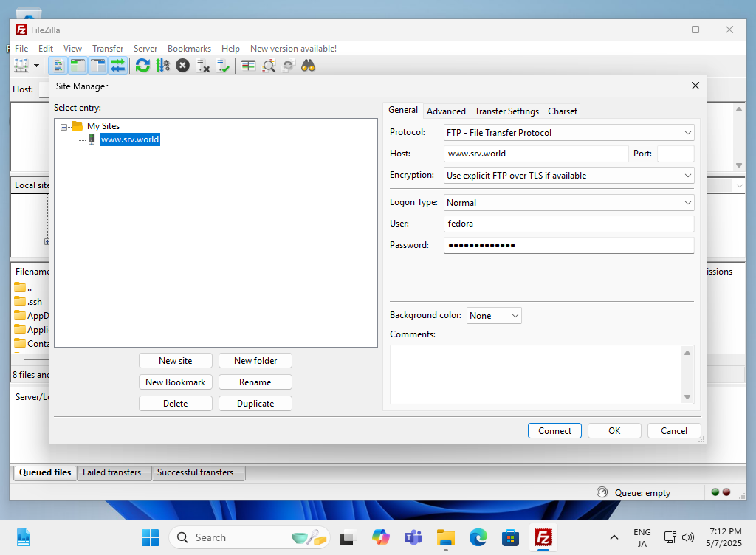Open Microsoft Teams from the taskbar
This screenshot has height=555, width=756.
pos(413,537)
